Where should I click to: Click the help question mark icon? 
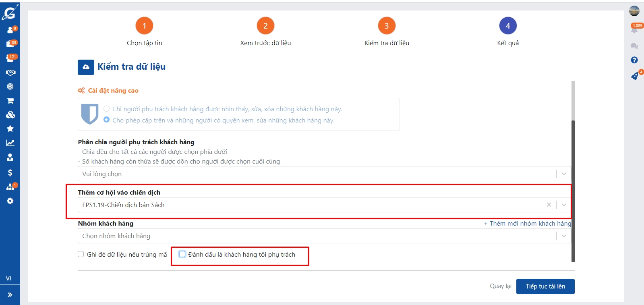(x=634, y=60)
